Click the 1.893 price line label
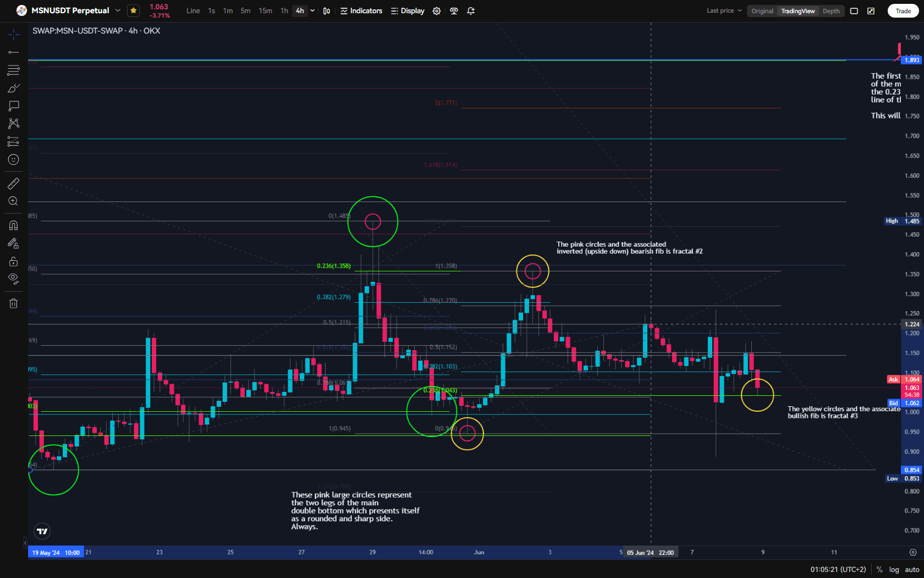The image size is (924, 578). coord(911,60)
